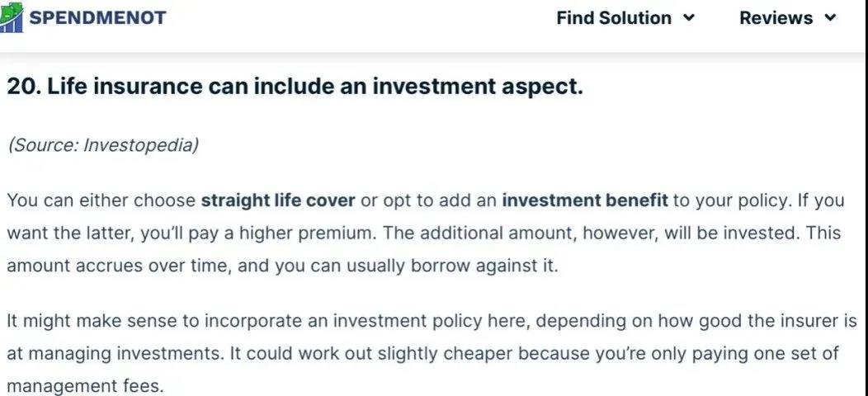Click the opening words You can either choose
This screenshot has height=396, width=868.
pos(101,200)
